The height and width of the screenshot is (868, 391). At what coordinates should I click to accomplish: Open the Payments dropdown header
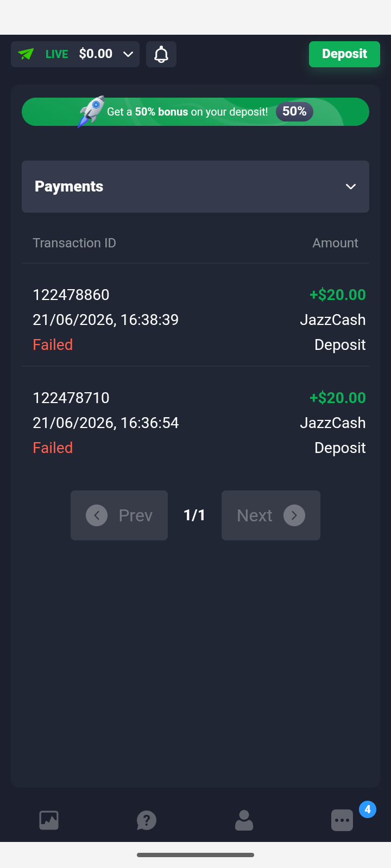[x=195, y=187]
